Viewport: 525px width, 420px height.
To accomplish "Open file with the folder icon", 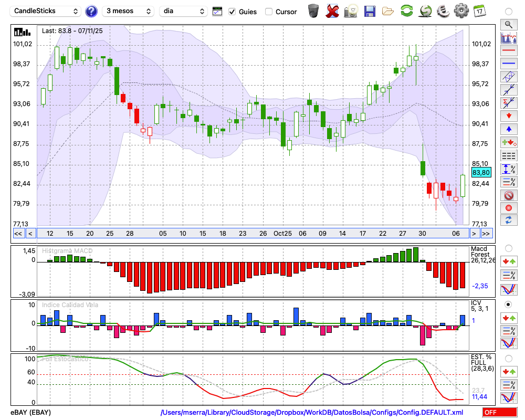I will coord(388,12).
